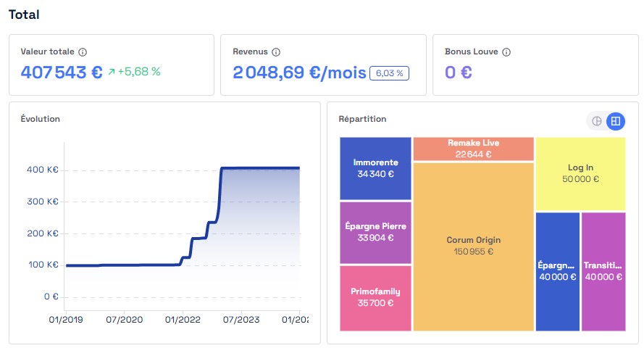Select the Primofamily pink tile
644x348 pixels.
375,298
